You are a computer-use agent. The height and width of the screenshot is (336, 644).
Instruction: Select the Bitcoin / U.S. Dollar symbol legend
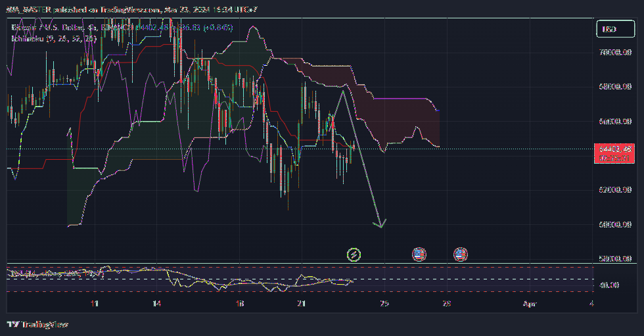point(122,28)
